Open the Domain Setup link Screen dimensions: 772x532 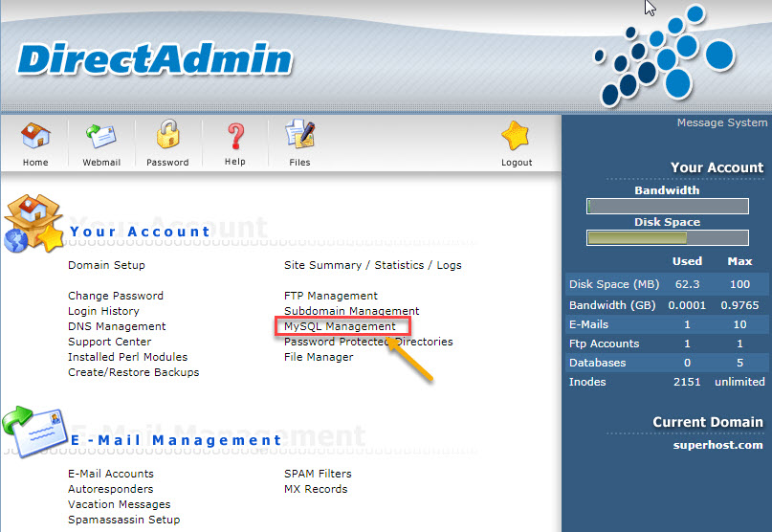[x=106, y=265]
